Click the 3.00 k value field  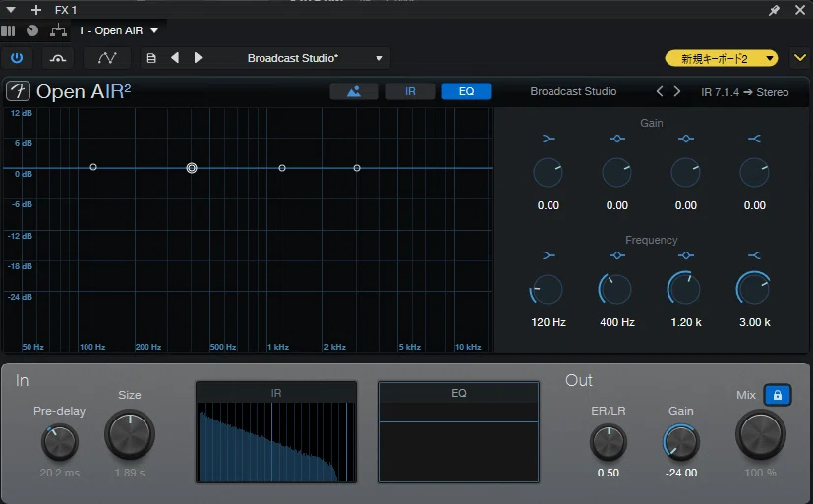(x=754, y=322)
